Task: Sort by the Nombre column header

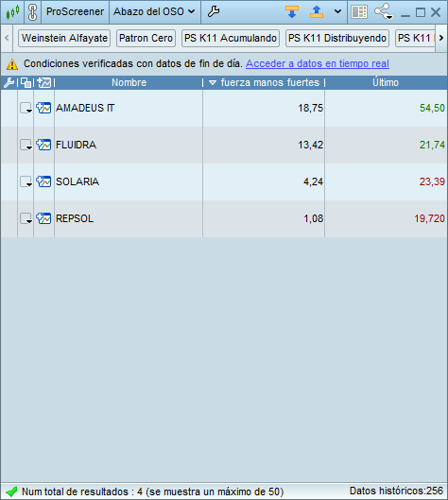Action: coord(129,82)
